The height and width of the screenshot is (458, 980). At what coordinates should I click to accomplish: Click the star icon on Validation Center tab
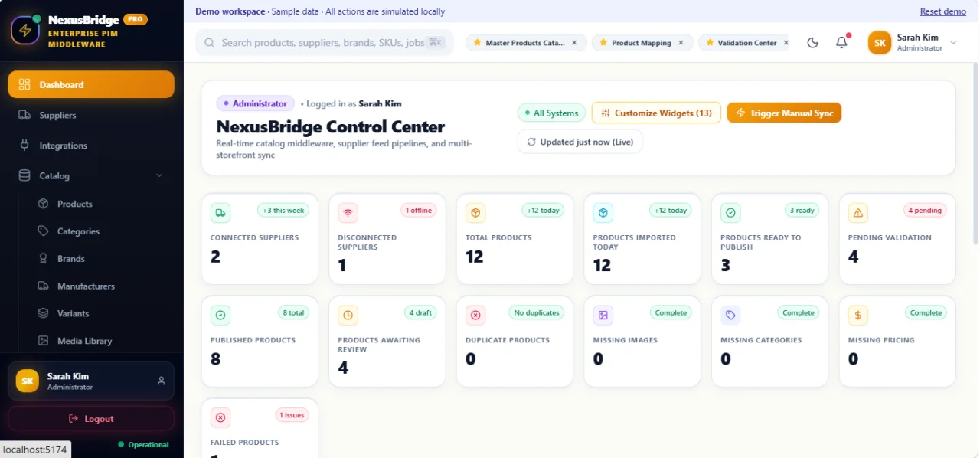tap(710, 43)
